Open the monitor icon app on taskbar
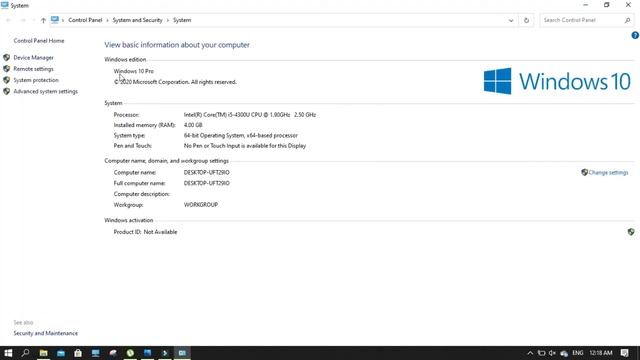640x360 pixels. (96, 353)
